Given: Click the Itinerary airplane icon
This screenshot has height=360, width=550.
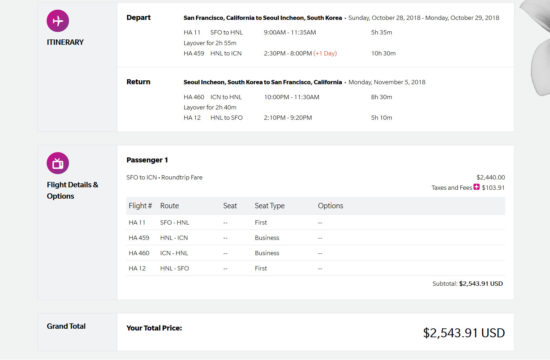Looking at the screenshot, I should (x=58, y=21).
